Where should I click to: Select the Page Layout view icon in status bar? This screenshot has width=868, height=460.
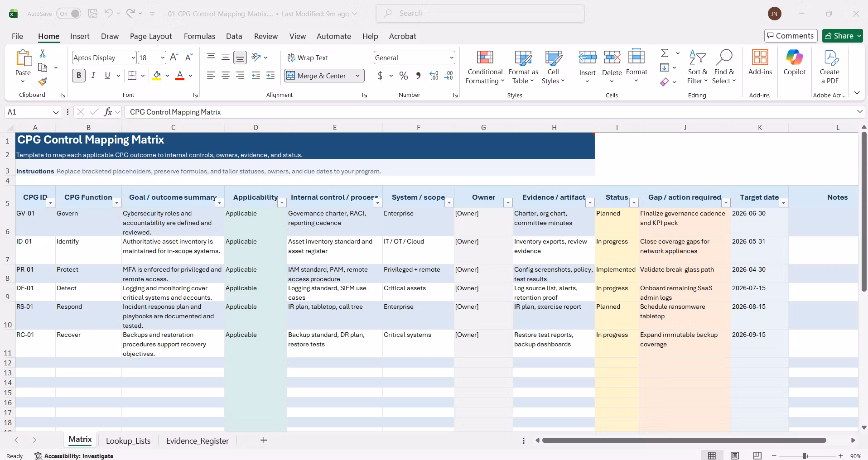coord(735,455)
